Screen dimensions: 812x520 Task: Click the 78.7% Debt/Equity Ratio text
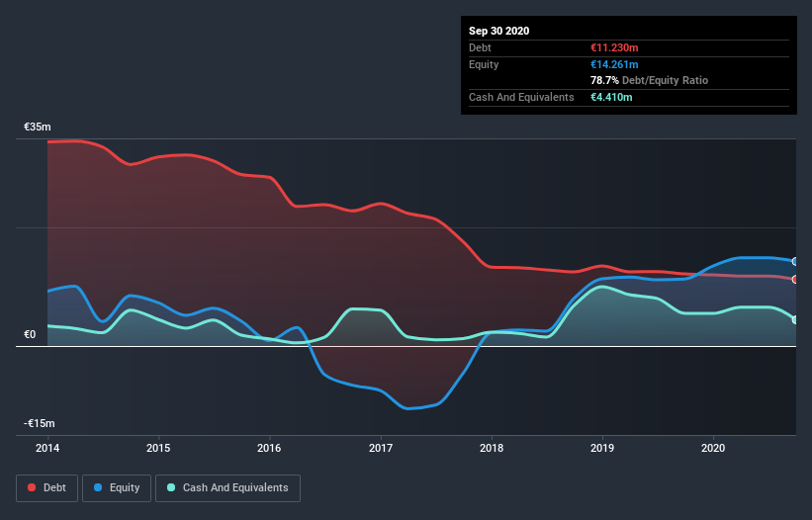pos(649,80)
